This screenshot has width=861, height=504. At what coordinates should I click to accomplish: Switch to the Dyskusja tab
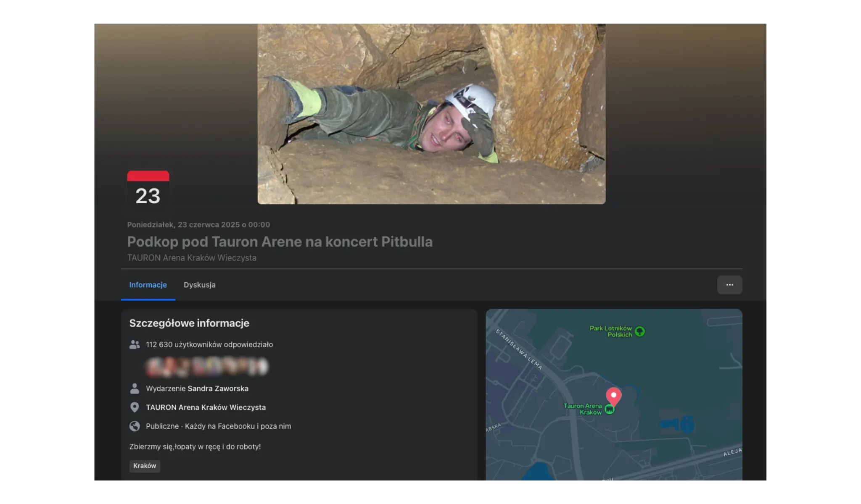click(199, 285)
